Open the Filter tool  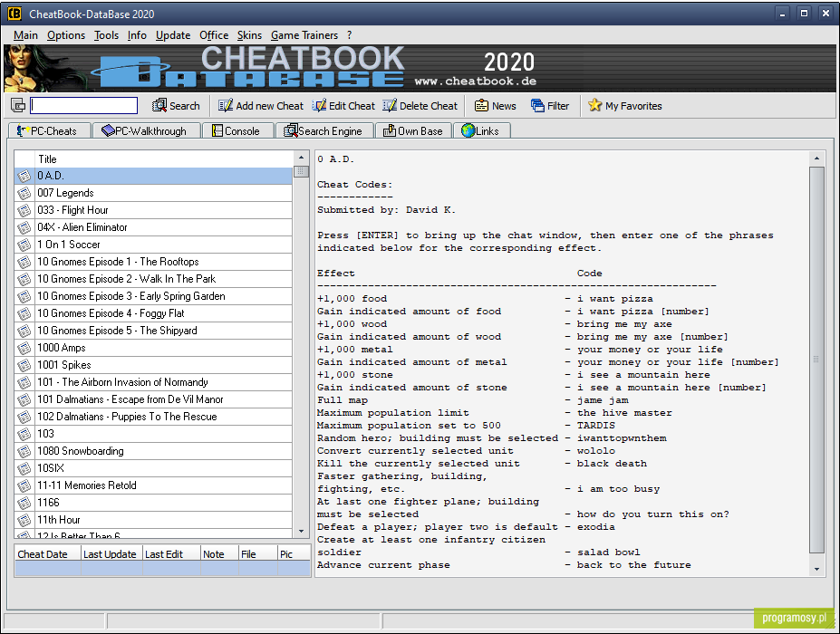[x=550, y=105]
